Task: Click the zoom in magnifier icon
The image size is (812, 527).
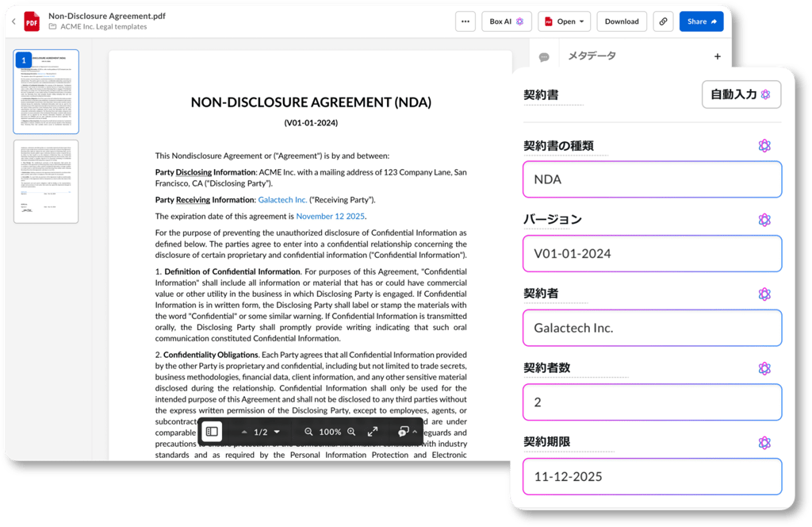Action: click(x=351, y=432)
